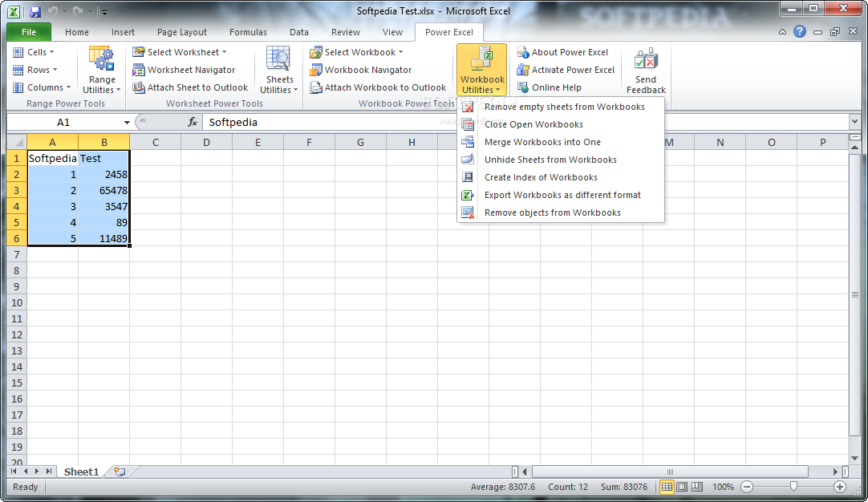The width and height of the screenshot is (868, 502).
Task: Click the insert new worksheet tab icon
Action: click(120, 472)
